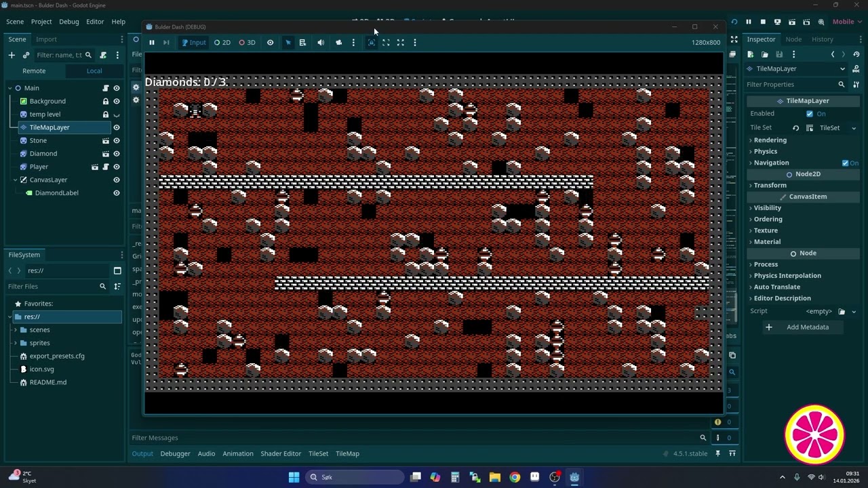This screenshot has height=488, width=868.
Task: Select export_presets.cfg in the FileSystem
Action: [57, 356]
